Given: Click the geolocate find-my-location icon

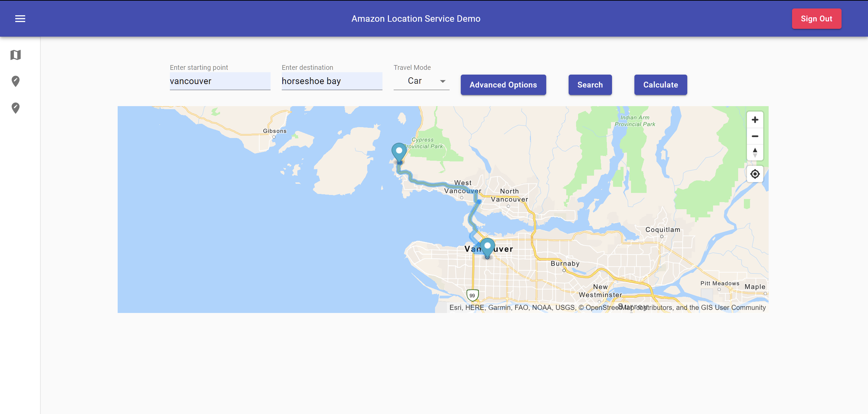Looking at the screenshot, I should (x=755, y=174).
